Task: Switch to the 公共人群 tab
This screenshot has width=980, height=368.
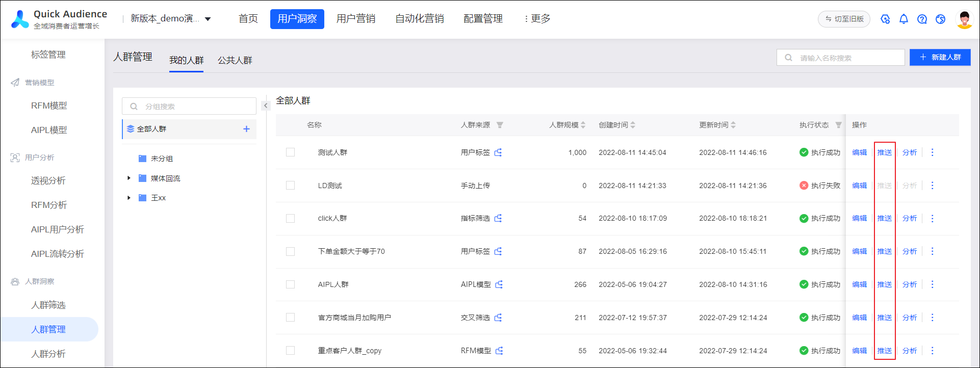Action: tap(235, 60)
